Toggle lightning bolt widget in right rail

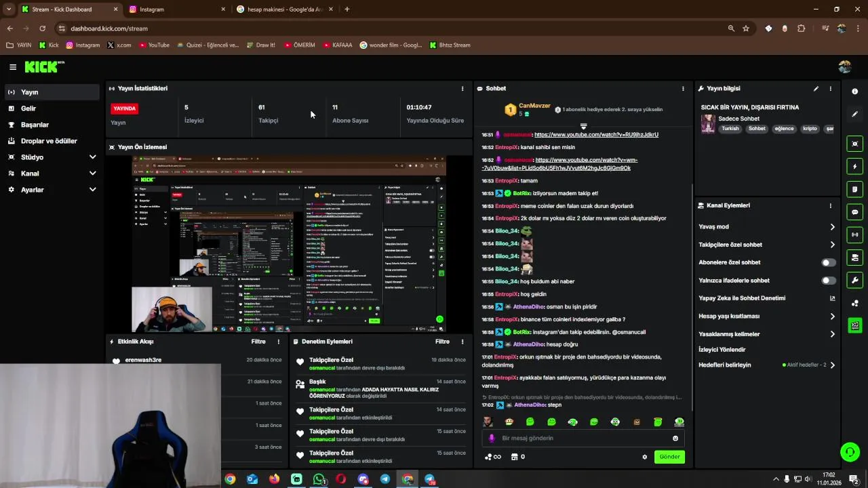point(854,167)
